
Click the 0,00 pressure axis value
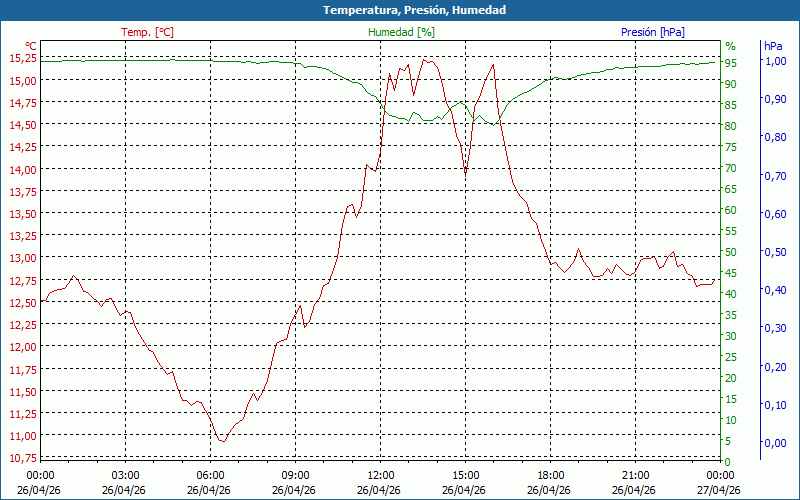(x=775, y=443)
